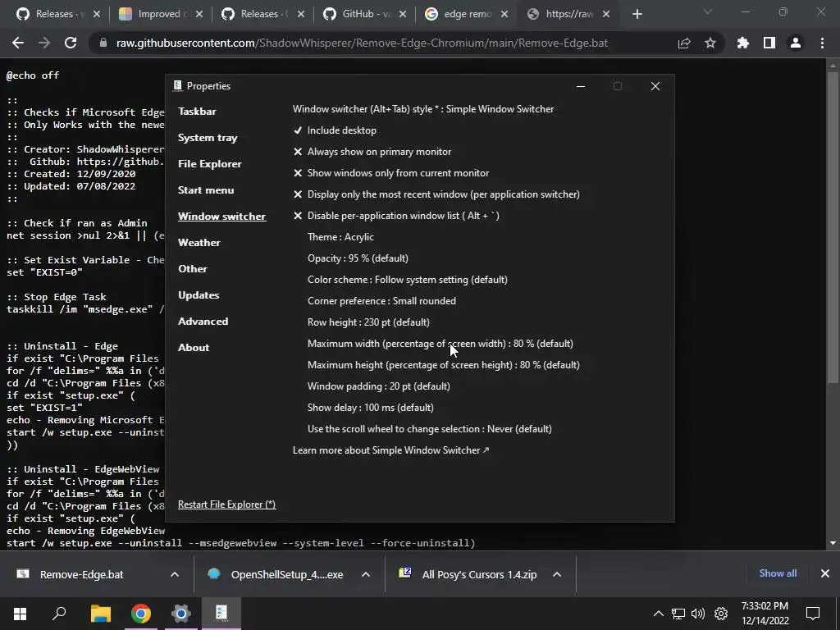Open a new browser tab

[637, 14]
